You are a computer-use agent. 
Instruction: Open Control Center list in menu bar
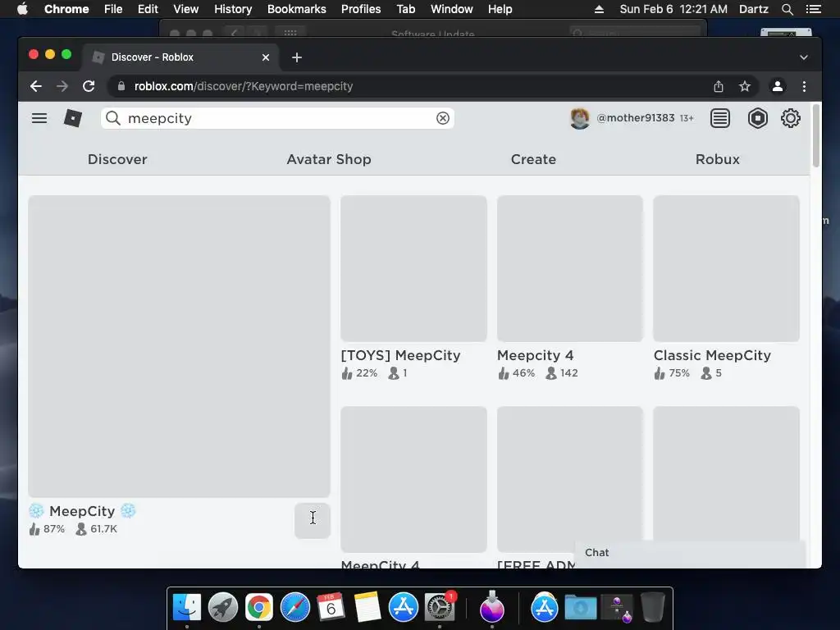pyautogui.click(x=813, y=9)
